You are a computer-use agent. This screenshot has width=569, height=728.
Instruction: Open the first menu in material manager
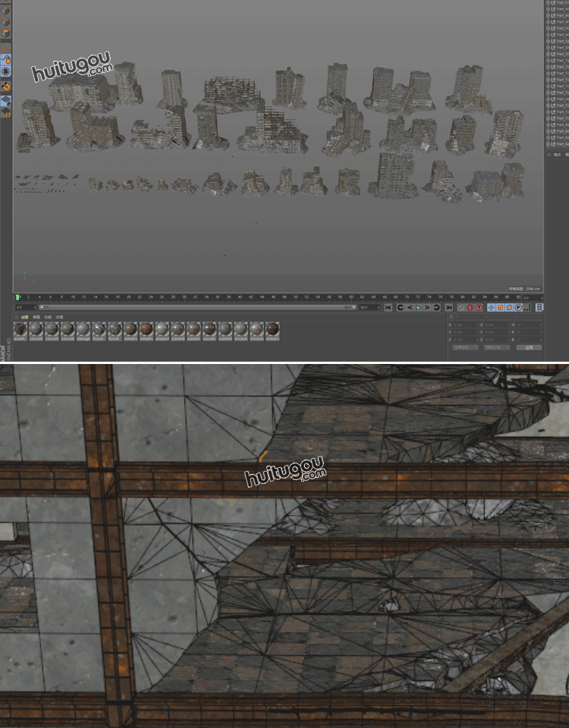(25, 317)
